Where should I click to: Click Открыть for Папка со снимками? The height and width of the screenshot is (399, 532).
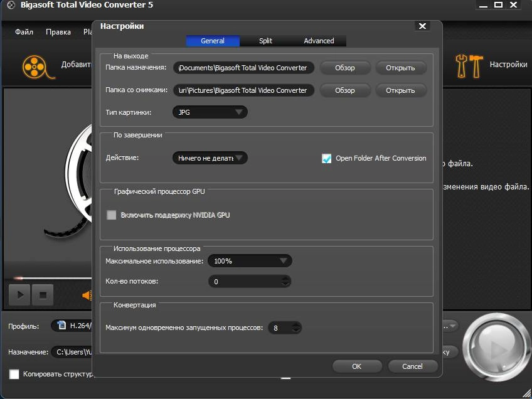tap(400, 90)
